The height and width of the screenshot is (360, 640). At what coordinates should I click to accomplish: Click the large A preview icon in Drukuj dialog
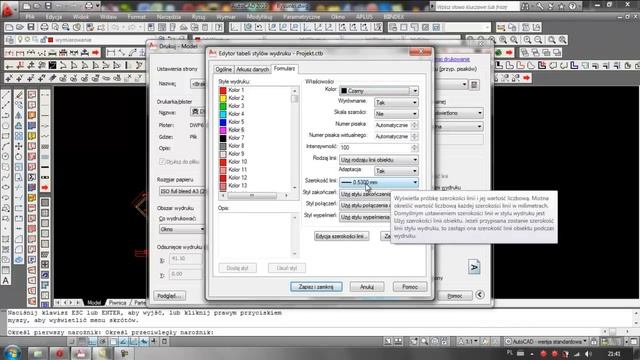tap(474, 267)
